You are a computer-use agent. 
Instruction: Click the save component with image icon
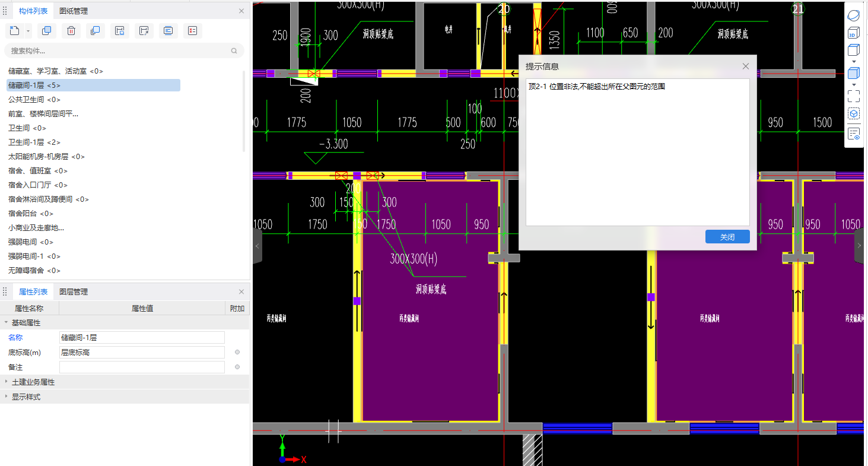click(x=119, y=31)
